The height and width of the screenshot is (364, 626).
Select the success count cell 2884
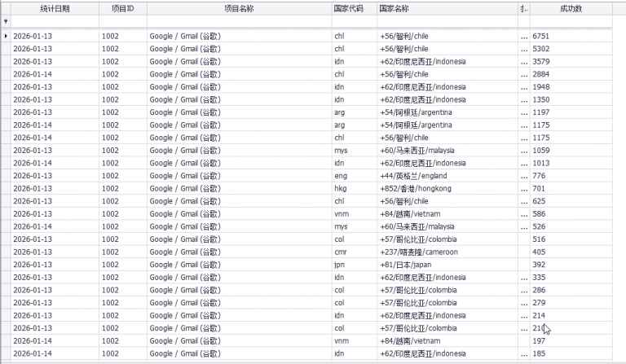(571, 74)
